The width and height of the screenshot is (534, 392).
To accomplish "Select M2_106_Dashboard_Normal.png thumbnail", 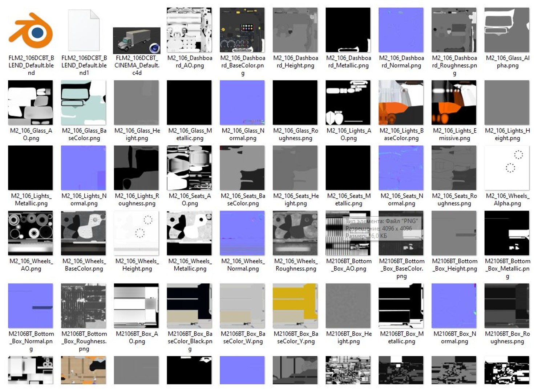I will coord(401,30).
